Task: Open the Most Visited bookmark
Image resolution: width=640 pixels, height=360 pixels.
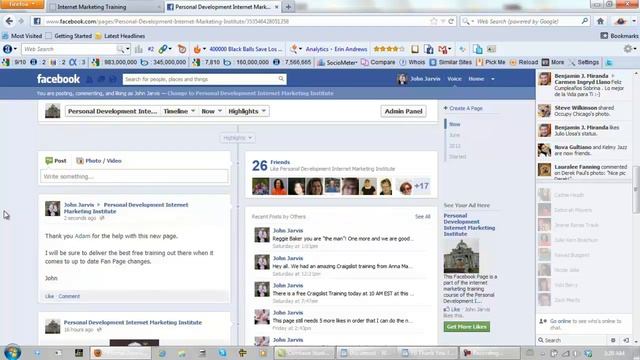Action: point(22,36)
